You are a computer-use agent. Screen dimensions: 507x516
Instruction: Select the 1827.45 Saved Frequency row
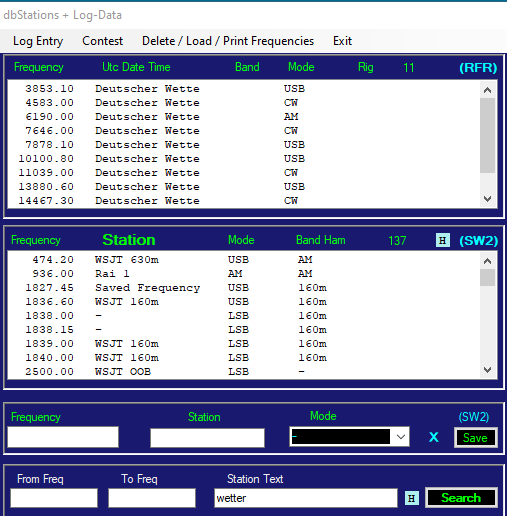click(x=244, y=288)
